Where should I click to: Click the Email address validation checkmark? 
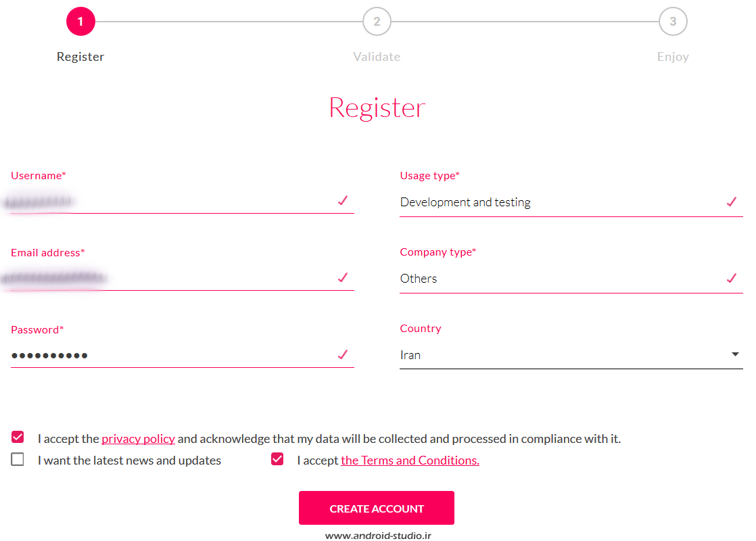[x=343, y=277]
